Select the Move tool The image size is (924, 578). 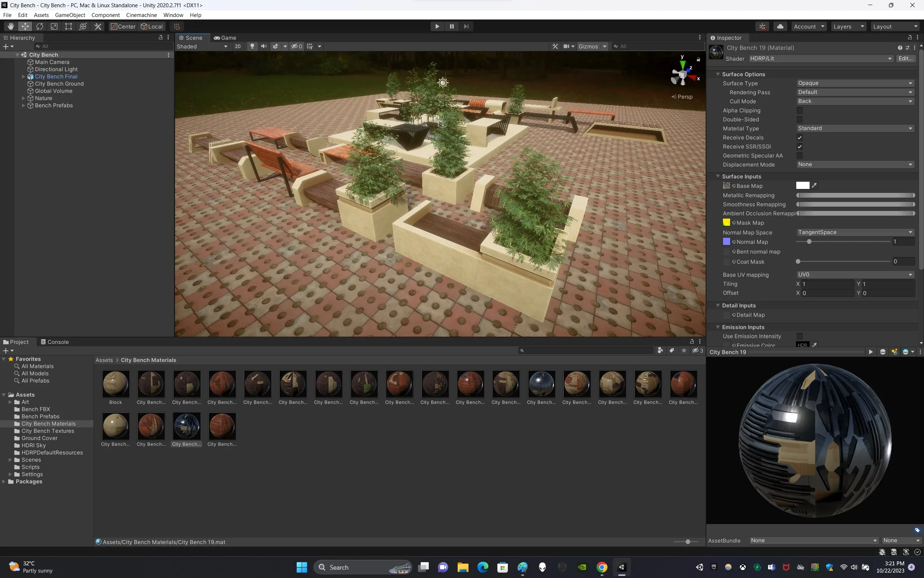pos(25,26)
